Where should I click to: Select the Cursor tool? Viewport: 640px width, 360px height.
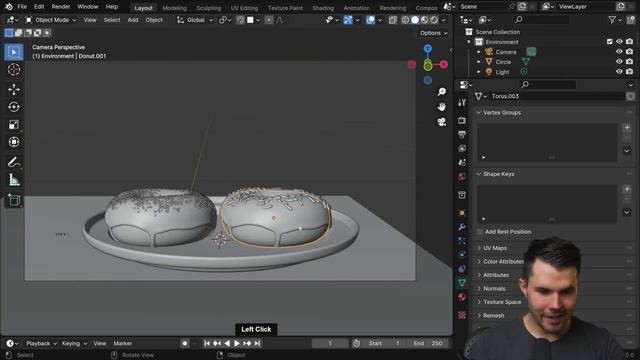14,70
